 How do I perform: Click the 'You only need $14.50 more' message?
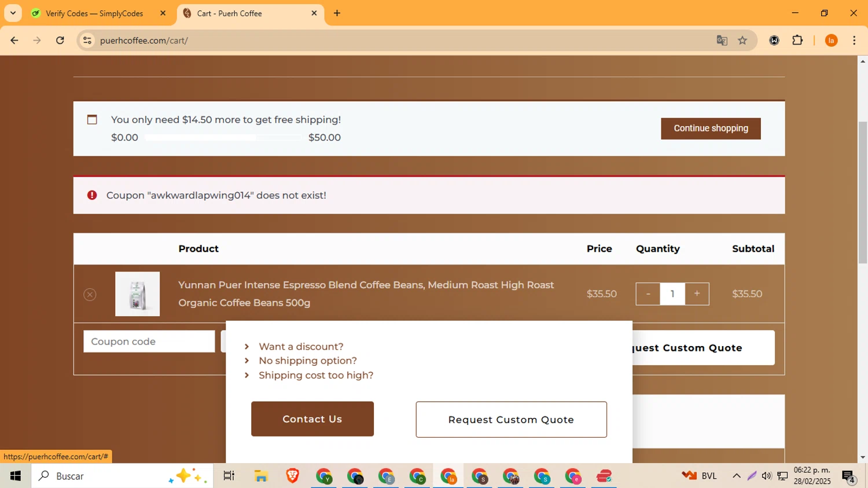tap(226, 120)
